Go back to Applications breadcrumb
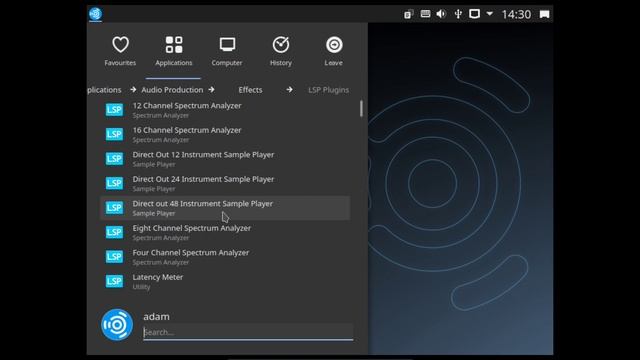 point(104,90)
